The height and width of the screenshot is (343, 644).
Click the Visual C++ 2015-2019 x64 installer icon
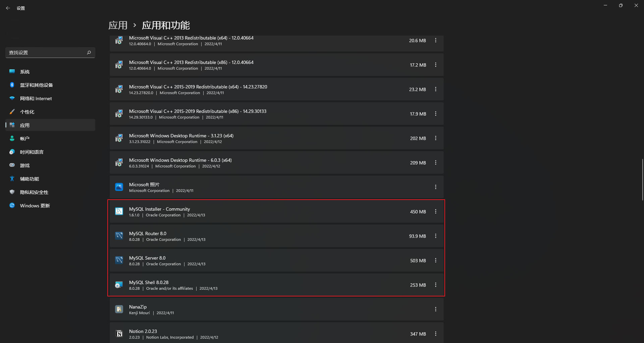(x=119, y=89)
